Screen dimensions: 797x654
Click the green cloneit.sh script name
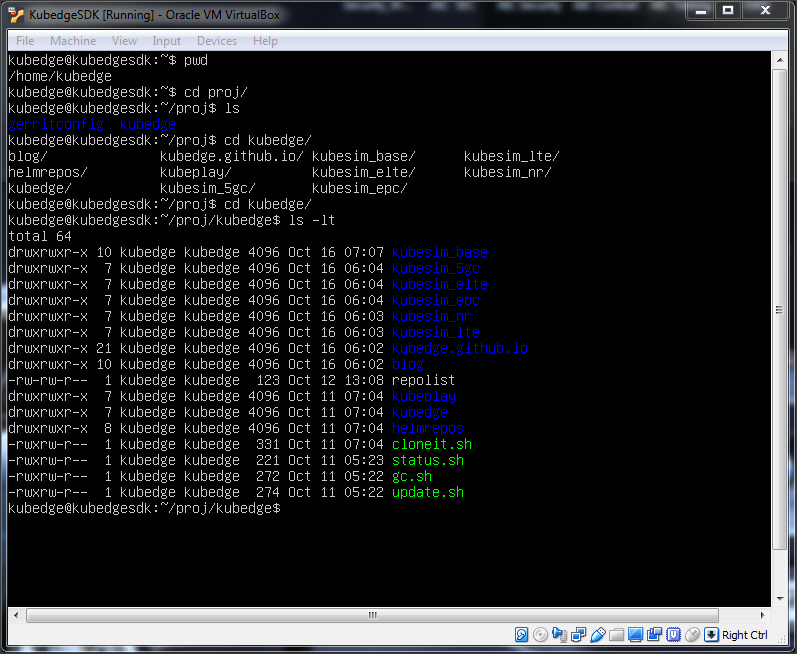(x=432, y=444)
